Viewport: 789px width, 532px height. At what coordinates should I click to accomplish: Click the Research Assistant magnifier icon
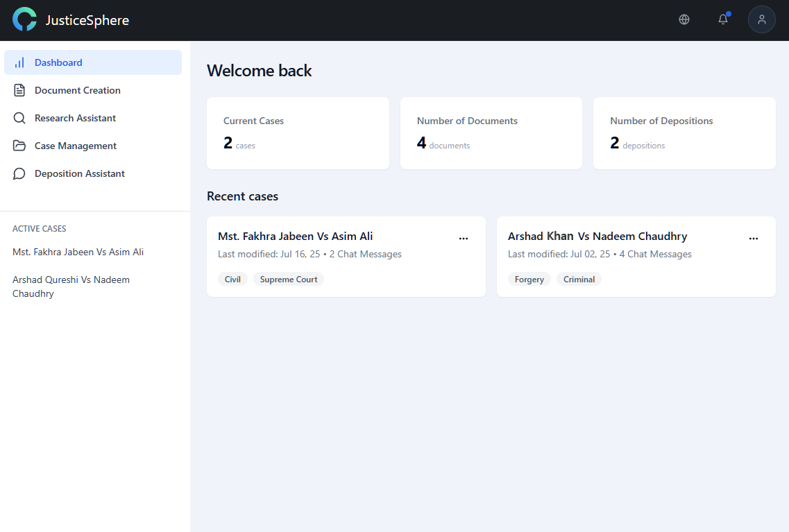click(x=19, y=118)
